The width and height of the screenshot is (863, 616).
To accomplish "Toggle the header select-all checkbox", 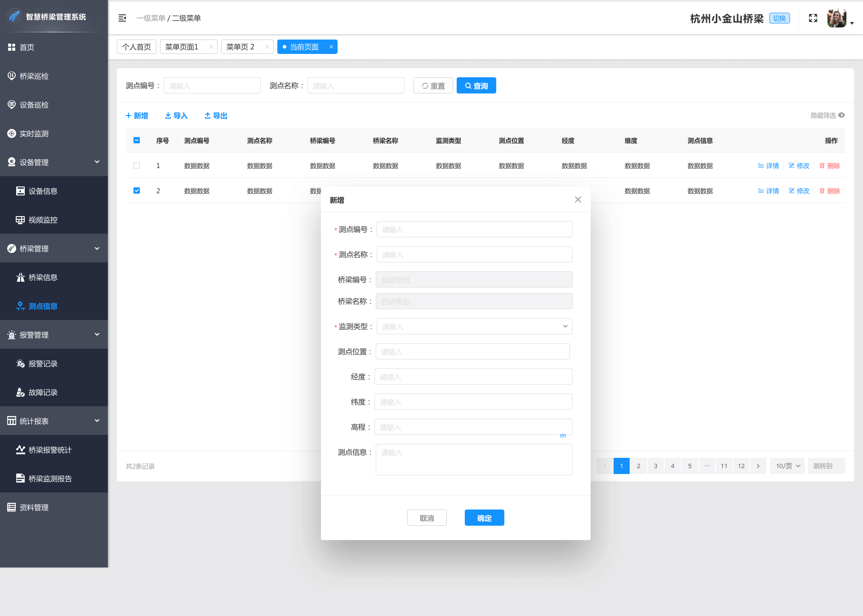I will 137,140.
